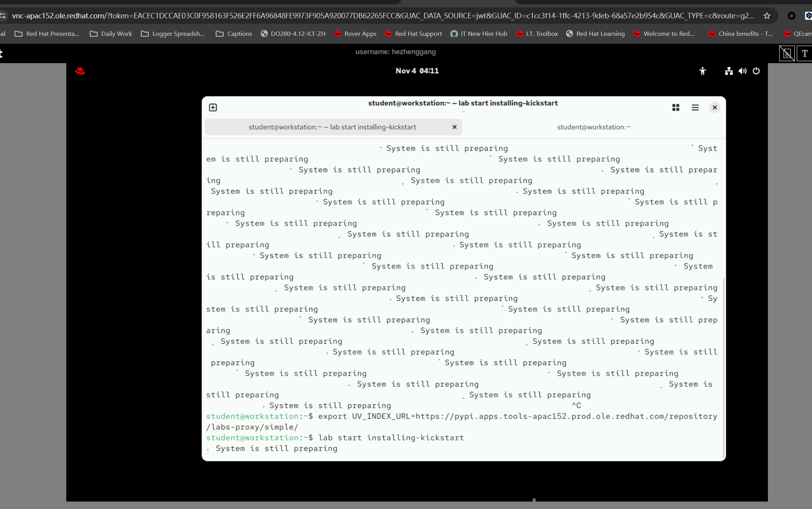This screenshot has height=509, width=812.
Task: Expand the Captions bookmark folder
Action: pyautogui.click(x=234, y=34)
